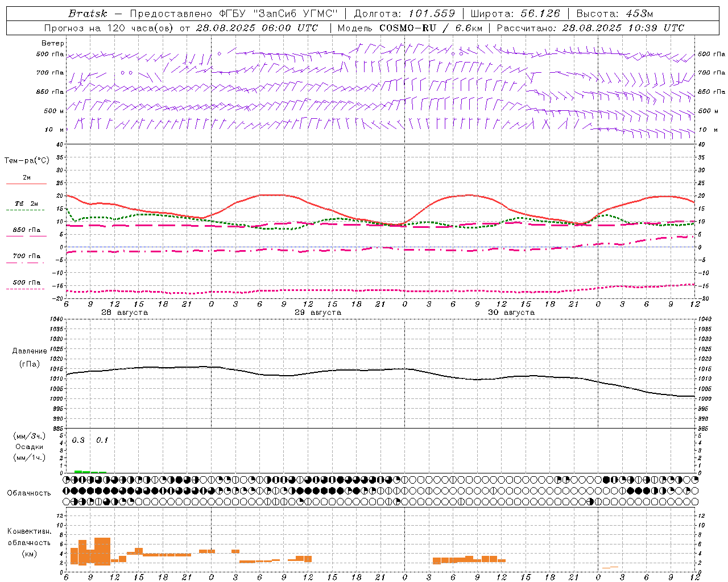The image size is (728, 582).
Task: Click the '700 гПа' legend entry under Тем-ра
Action: pyautogui.click(x=27, y=256)
